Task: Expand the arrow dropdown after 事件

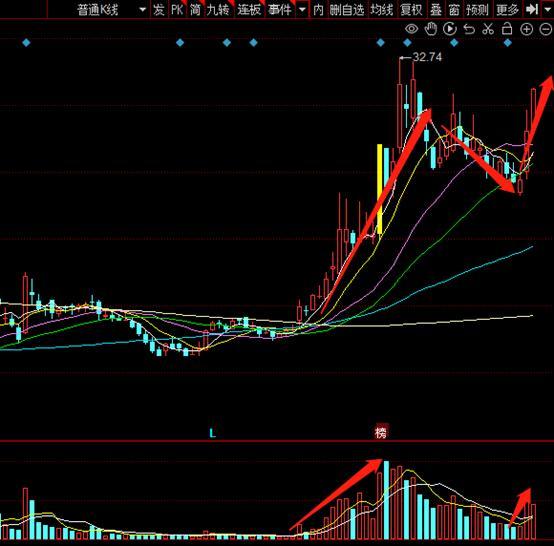Action: (302, 10)
